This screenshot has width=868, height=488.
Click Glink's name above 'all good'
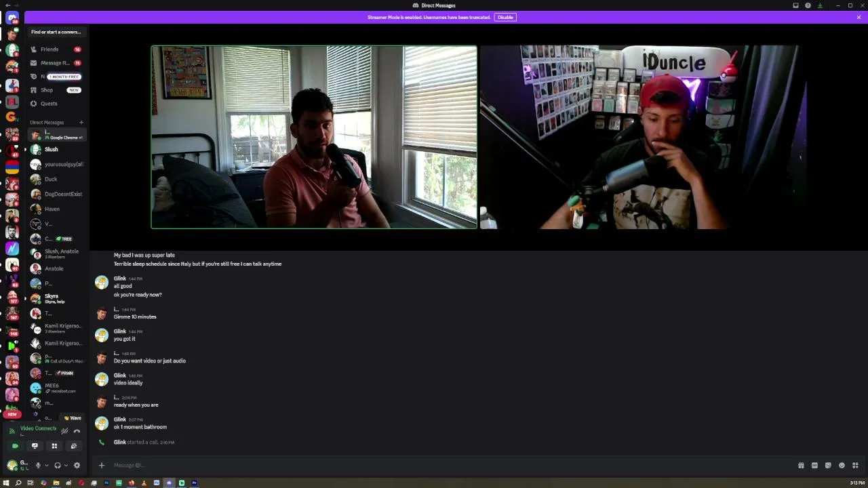click(x=119, y=279)
